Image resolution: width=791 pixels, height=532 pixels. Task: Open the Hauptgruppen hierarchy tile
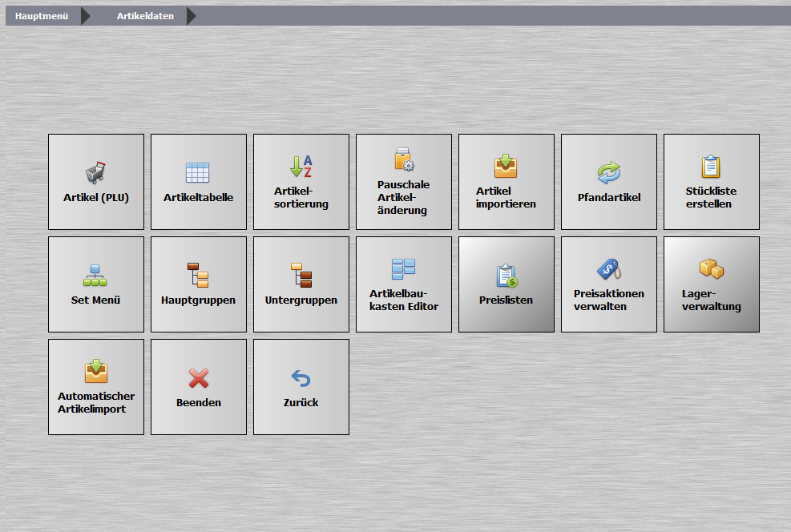[x=199, y=284]
